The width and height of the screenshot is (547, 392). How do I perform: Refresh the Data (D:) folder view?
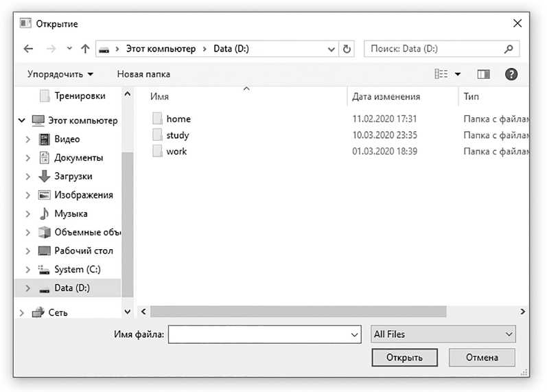click(347, 49)
